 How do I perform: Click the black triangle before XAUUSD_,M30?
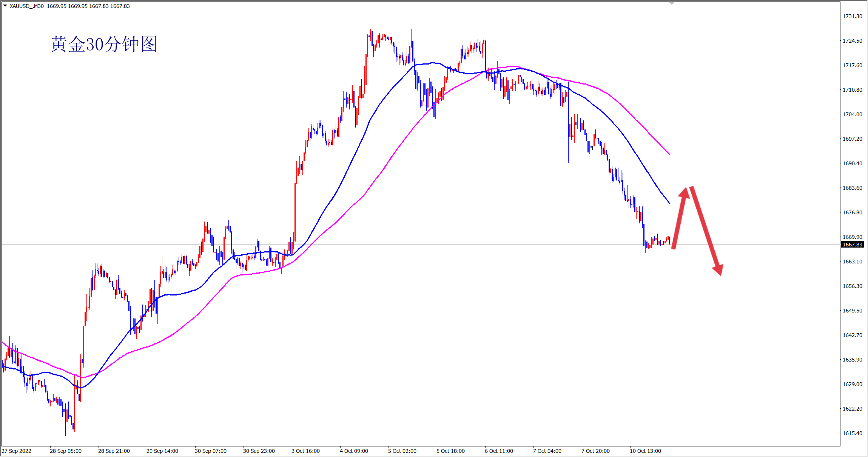click(x=5, y=6)
